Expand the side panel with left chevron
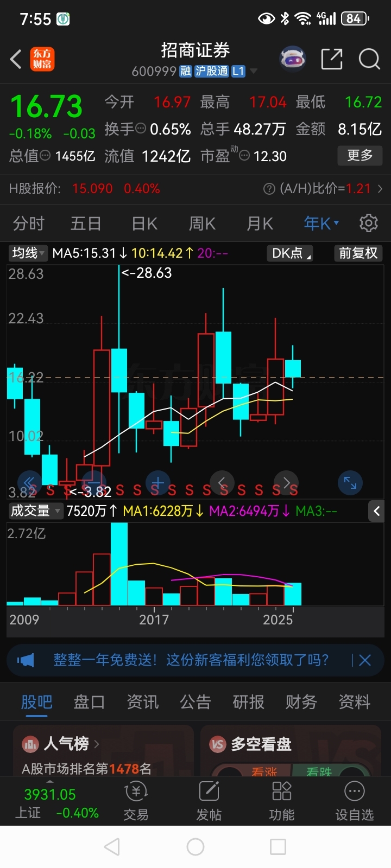The height and width of the screenshot is (868, 391). [376, 510]
